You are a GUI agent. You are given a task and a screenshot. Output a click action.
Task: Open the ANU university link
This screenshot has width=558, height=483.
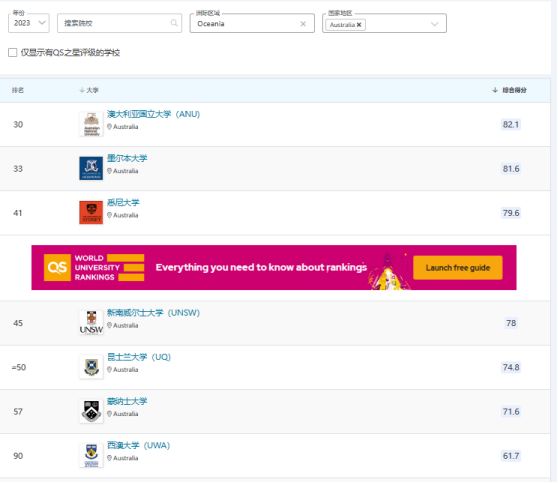153,114
